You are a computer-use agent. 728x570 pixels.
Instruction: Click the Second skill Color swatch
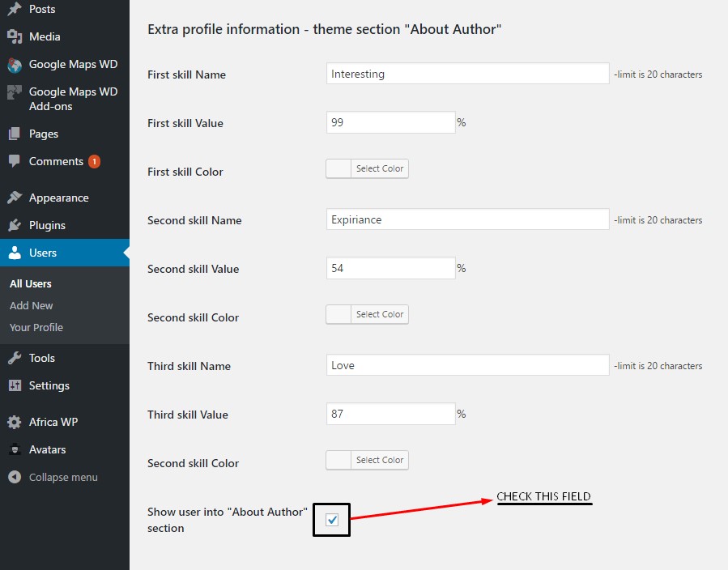pos(339,314)
